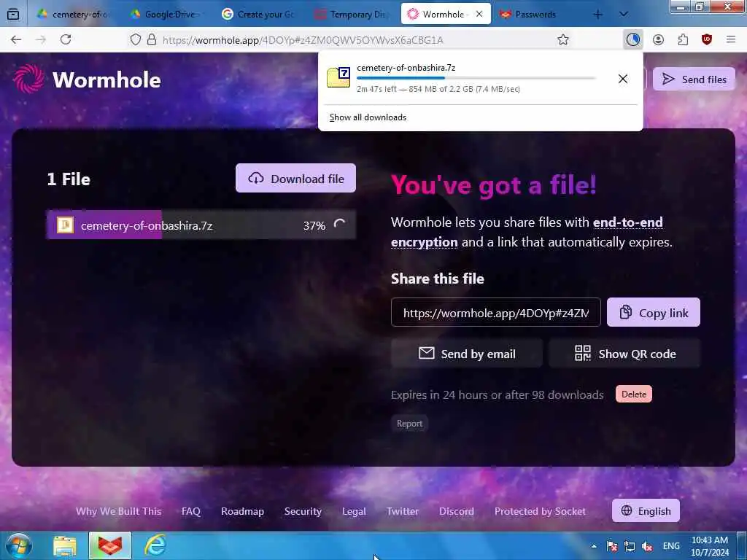Switch to cemetery-of-o Drive tab

(x=74, y=15)
